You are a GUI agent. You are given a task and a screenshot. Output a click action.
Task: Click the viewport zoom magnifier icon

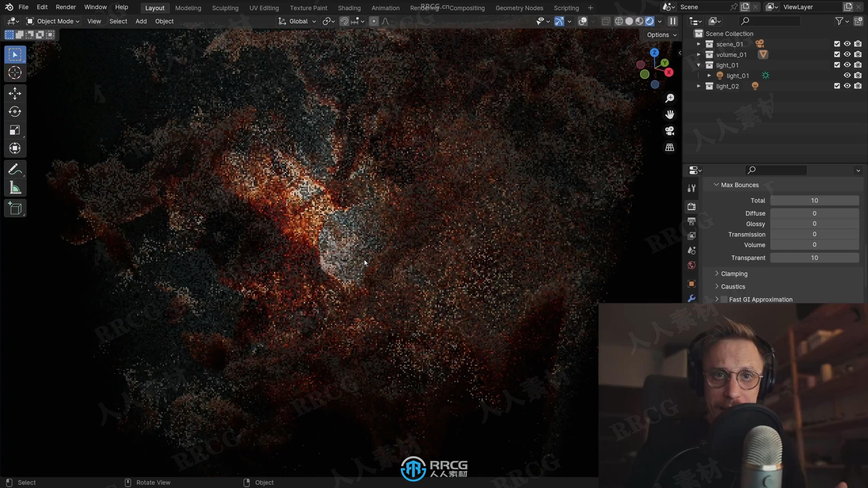pos(670,98)
